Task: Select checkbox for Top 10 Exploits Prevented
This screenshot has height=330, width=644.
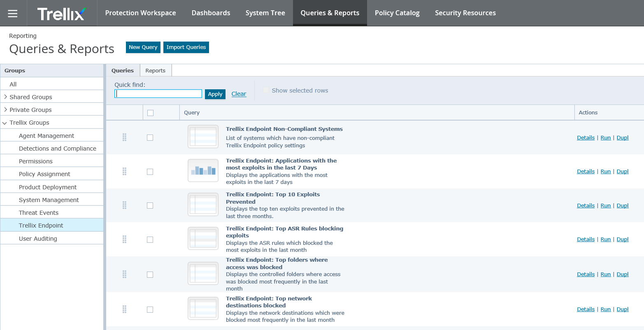Action: 150,205
